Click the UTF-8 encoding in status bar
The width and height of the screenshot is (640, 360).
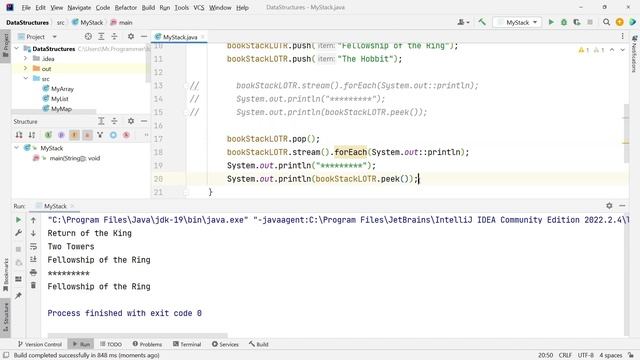click(586, 355)
